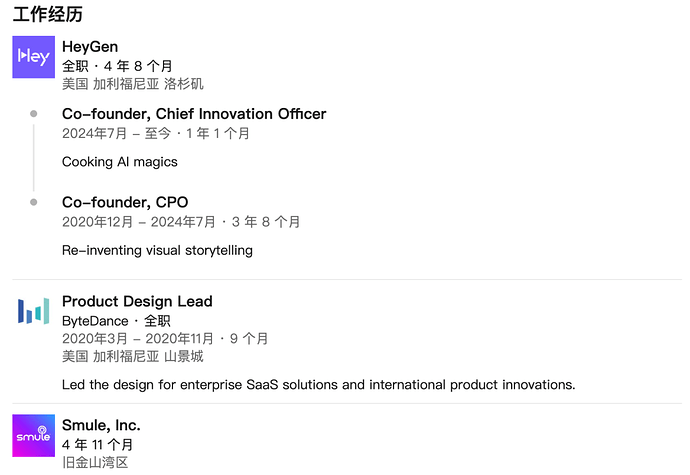The image size is (690, 475).
Task: Open Smule, Inc. company name link
Action: coord(101,425)
